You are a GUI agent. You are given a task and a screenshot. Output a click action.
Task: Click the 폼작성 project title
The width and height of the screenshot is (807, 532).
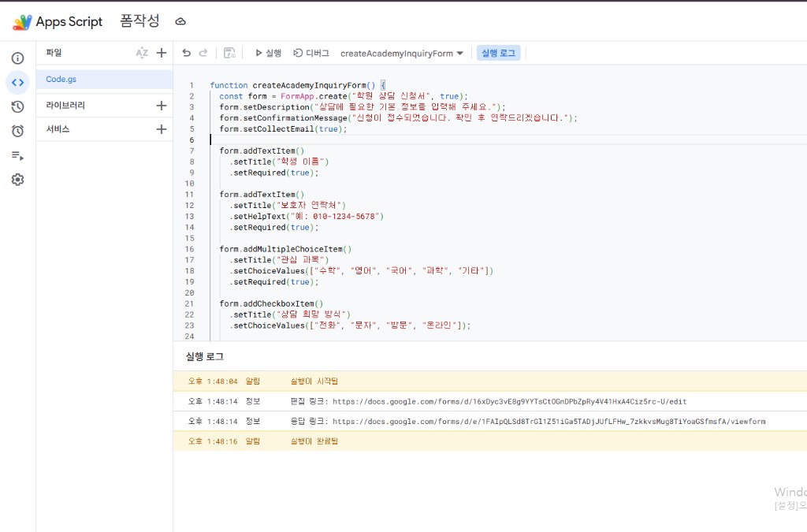pos(139,21)
